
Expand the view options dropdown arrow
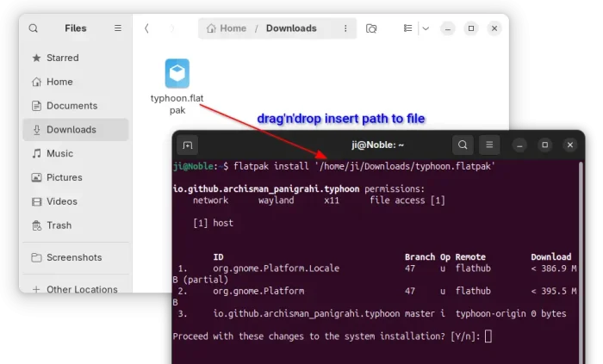coord(426,28)
